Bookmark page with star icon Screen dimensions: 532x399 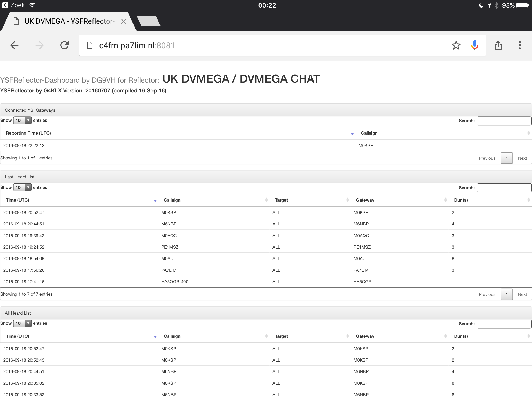tap(456, 45)
